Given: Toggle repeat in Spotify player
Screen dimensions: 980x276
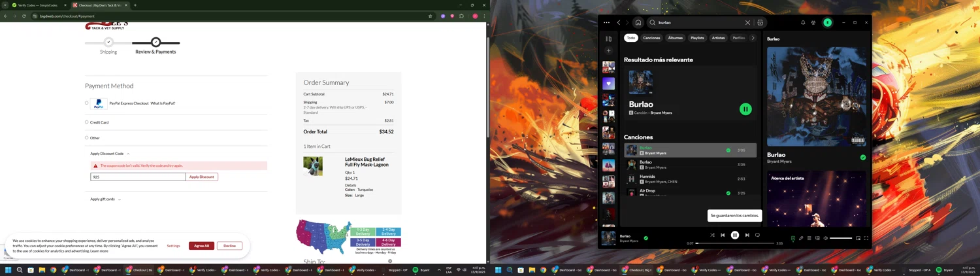Looking at the screenshot, I should point(758,235).
